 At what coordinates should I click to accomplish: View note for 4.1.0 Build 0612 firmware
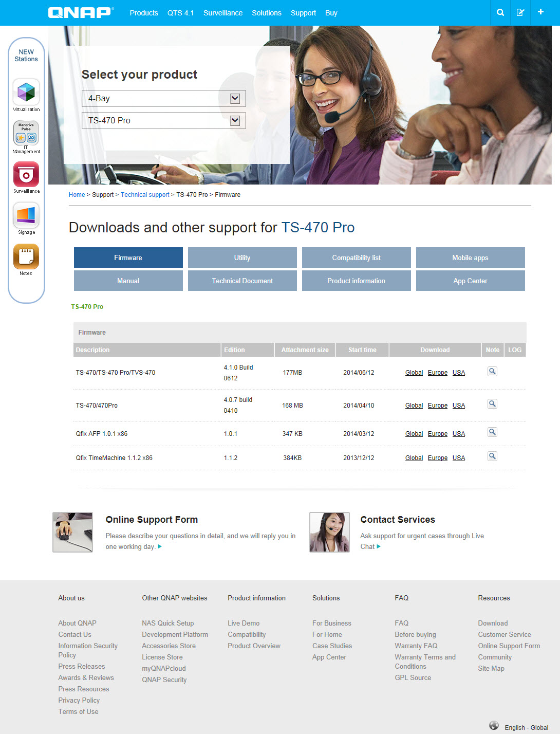click(x=492, y=371)
